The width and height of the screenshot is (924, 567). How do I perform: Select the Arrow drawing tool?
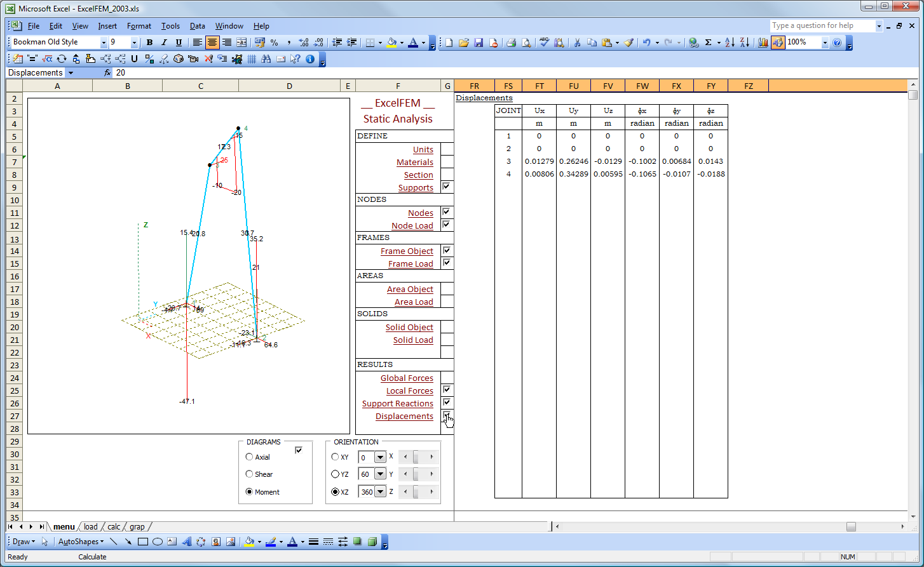pos(128,542)
